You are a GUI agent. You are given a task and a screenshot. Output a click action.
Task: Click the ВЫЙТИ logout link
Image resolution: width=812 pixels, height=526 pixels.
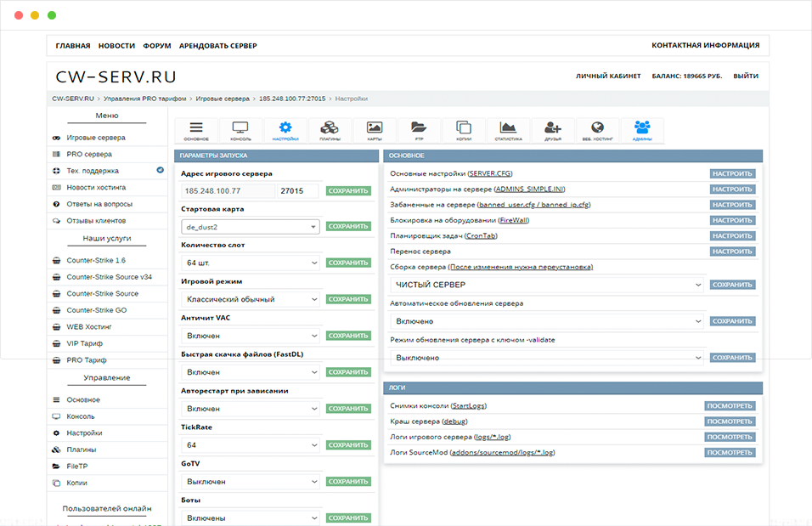coord(746,76)
